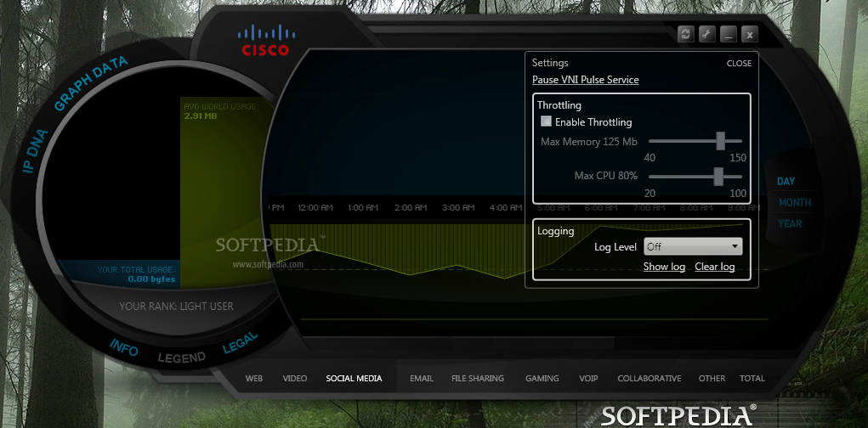Click the 0.00 bytes total usage value
The height and width of the screenshot is (428, 868).
pyautogui.click(x=151, y=279)
